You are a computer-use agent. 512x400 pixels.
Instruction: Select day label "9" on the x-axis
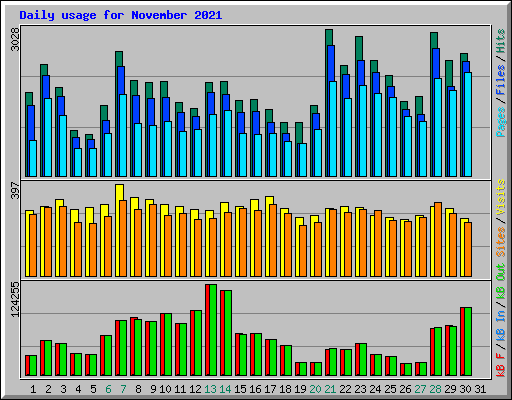(153, 389)
